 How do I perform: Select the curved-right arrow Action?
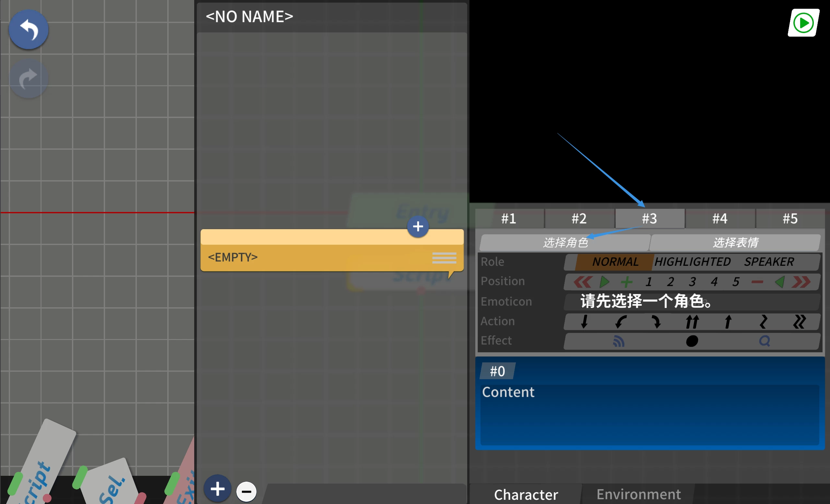tap(656, 322)
